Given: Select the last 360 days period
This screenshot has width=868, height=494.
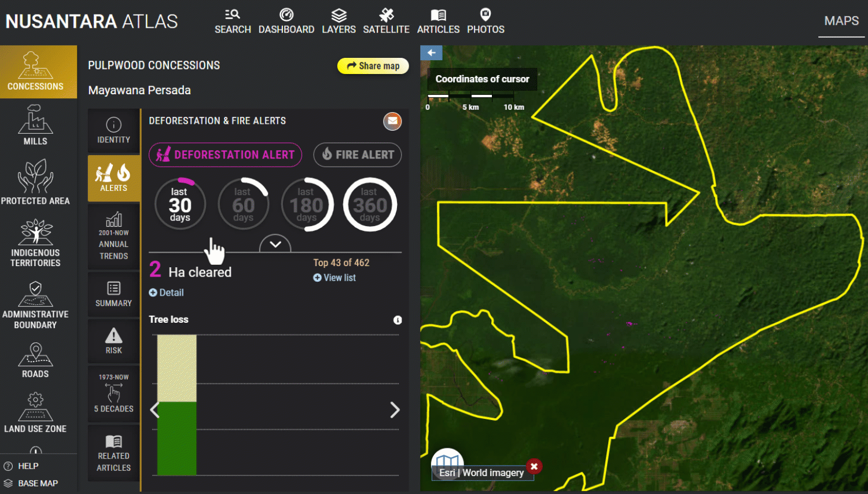Looking at the screenshot, I should click(370, 204).
